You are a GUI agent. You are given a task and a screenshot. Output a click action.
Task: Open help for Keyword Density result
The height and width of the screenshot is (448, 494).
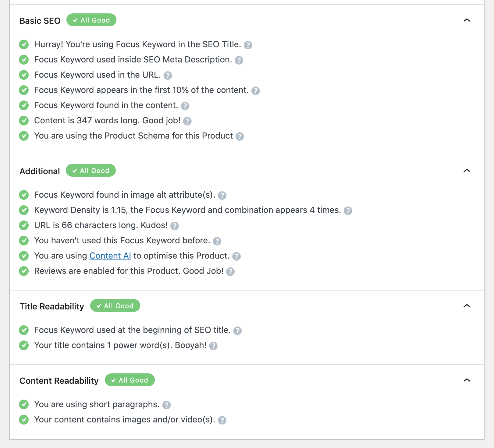pyautogui.click(x=348, y=210)
